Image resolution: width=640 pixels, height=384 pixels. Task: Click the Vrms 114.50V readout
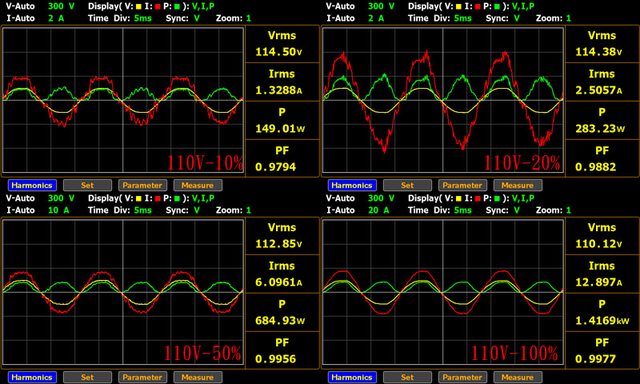(x=282, y=43)
